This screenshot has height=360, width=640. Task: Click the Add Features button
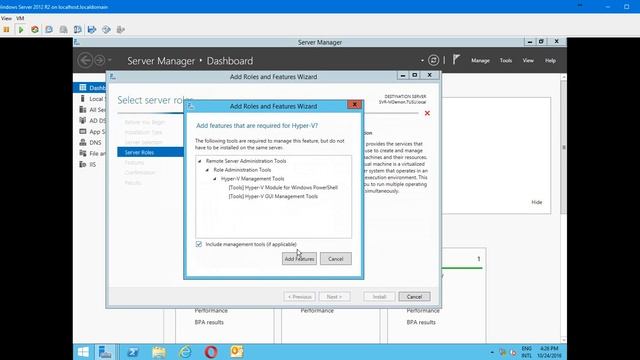click(x=299, y=259)
